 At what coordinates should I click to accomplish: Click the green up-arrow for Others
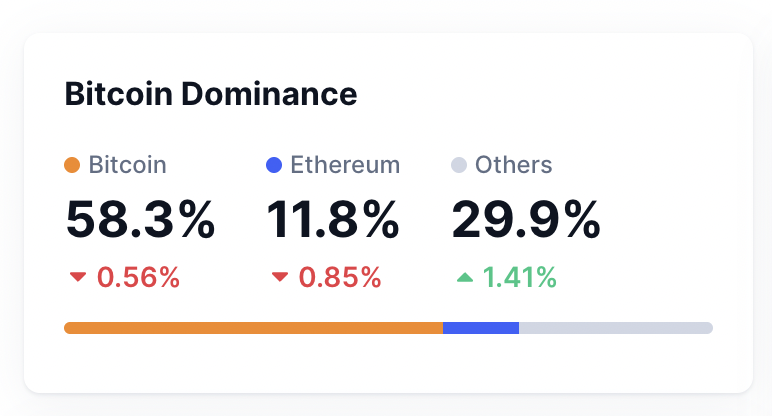464,277
